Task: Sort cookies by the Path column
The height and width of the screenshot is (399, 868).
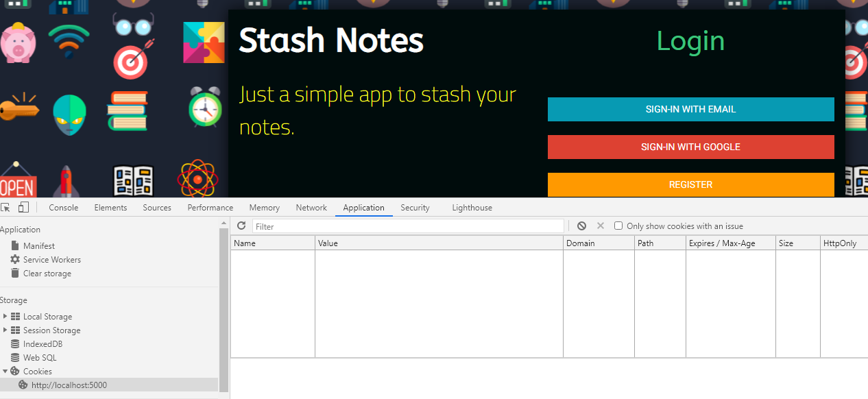Action: (x=660, y=243)
